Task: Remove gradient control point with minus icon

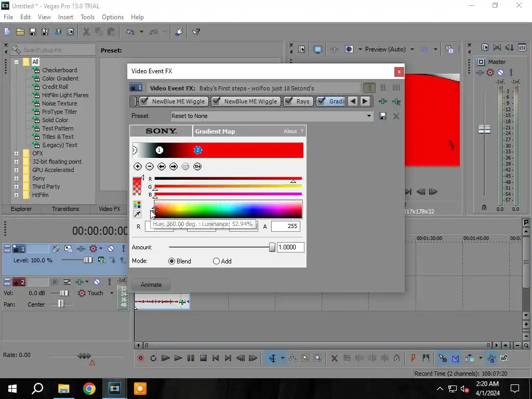Action: 150,166
